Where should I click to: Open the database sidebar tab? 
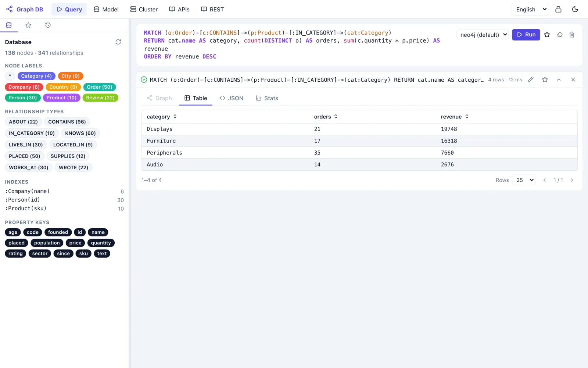click(x=9, y=25)
